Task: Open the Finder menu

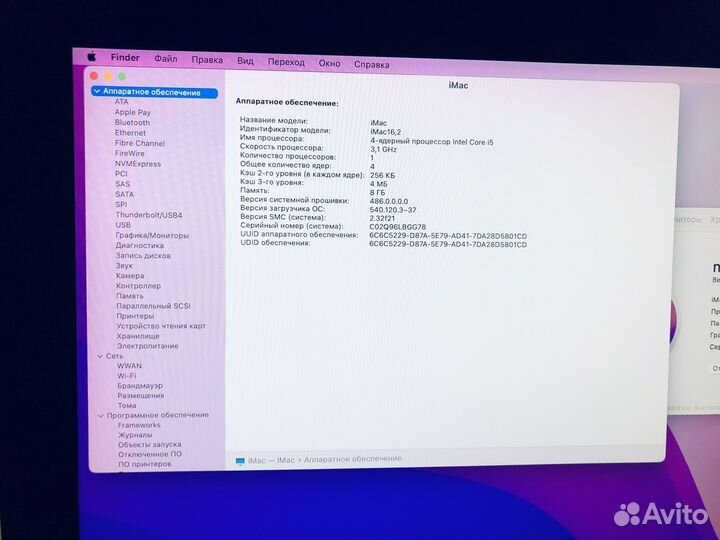Action: [x=125, y=58]
